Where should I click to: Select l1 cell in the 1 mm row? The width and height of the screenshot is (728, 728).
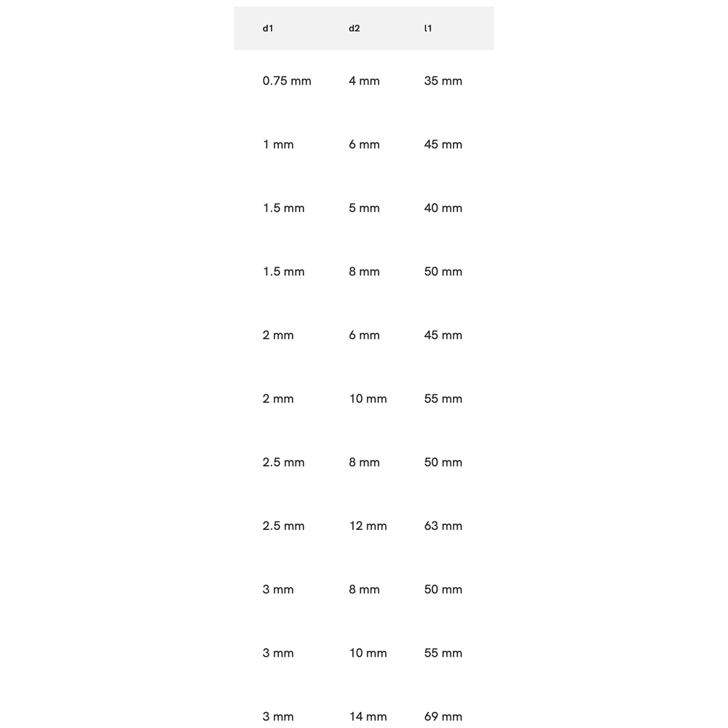pos(443,144)
